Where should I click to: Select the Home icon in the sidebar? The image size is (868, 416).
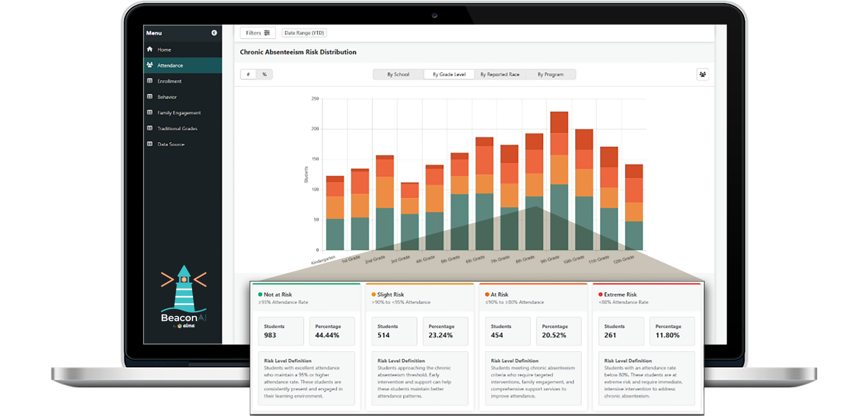[150, 50]
